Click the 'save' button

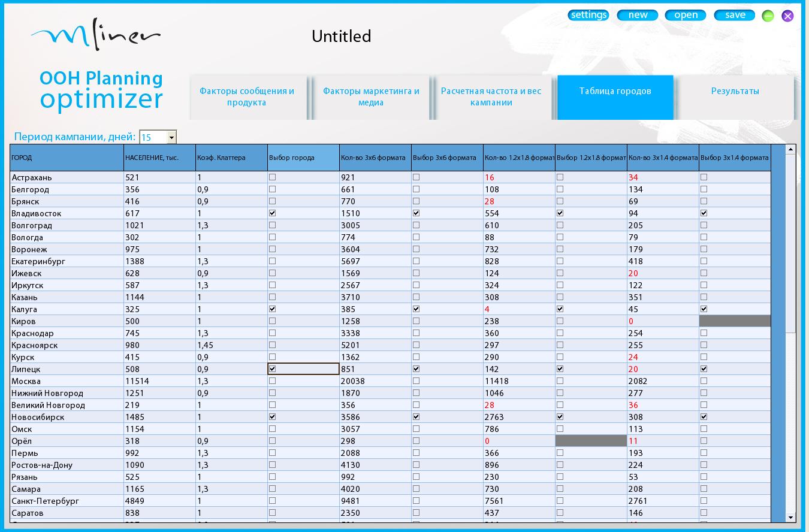(735, 15)
